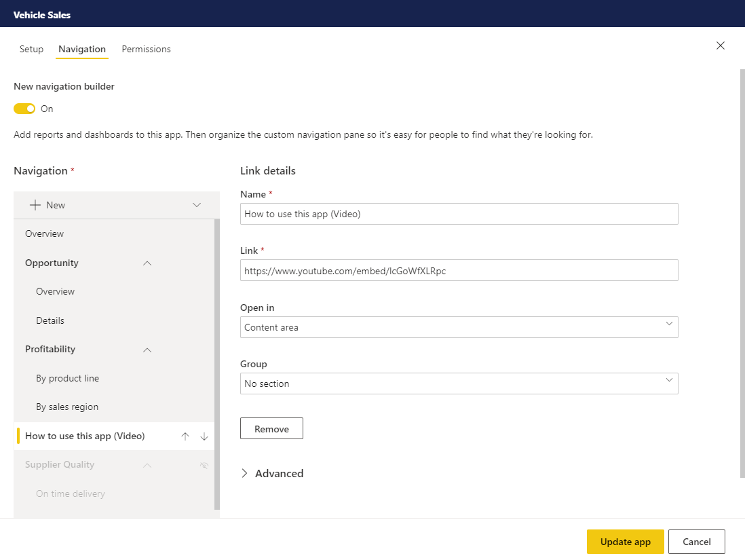745x560 pixels.
Task: Collapse the Profitability group
Action: pos(147,349)
